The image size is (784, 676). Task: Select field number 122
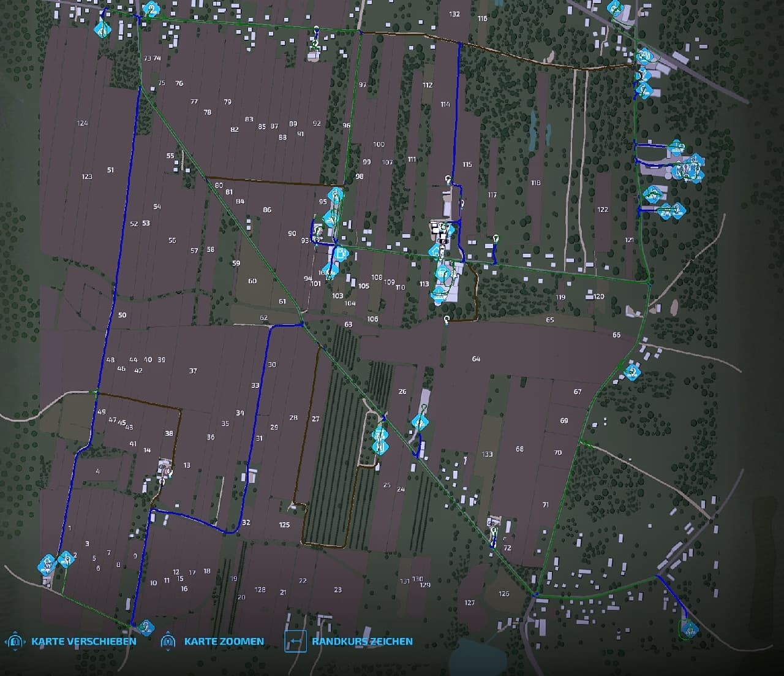click(603, 210)
